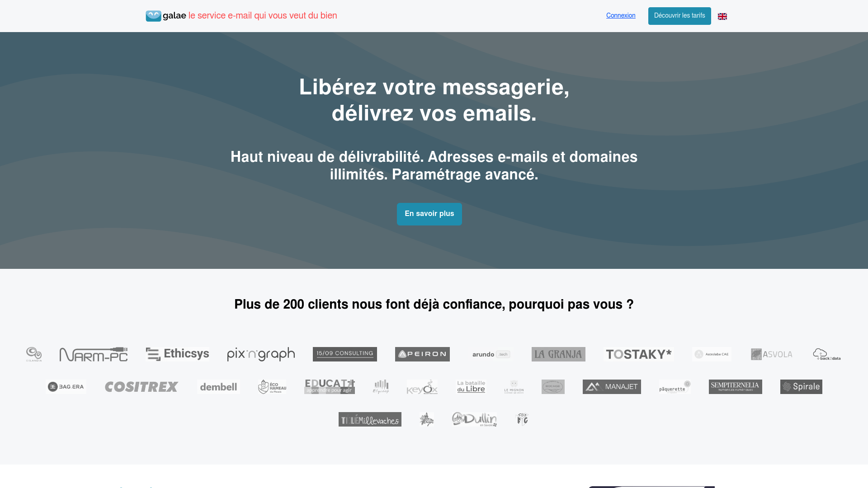This screenshot has width=868, height=488.
Task: Select the Spirale logo
Action: pyautogui.click(x=801, y=387)
